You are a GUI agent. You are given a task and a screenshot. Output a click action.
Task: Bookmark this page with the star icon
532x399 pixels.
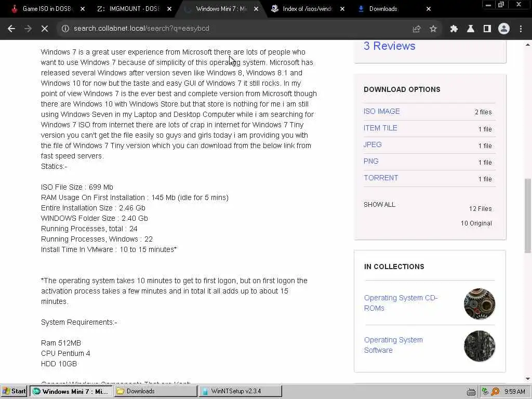(x=433, y=29)
